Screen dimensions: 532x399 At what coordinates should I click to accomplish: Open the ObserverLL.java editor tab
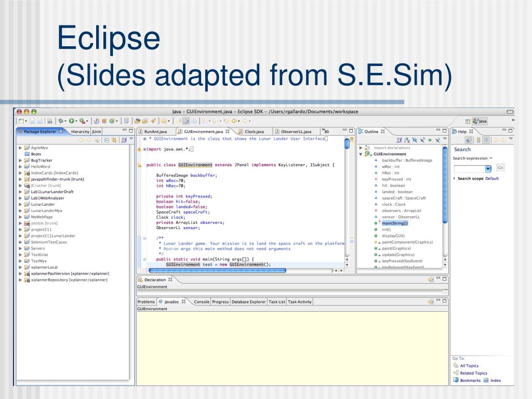coord(296,131)
